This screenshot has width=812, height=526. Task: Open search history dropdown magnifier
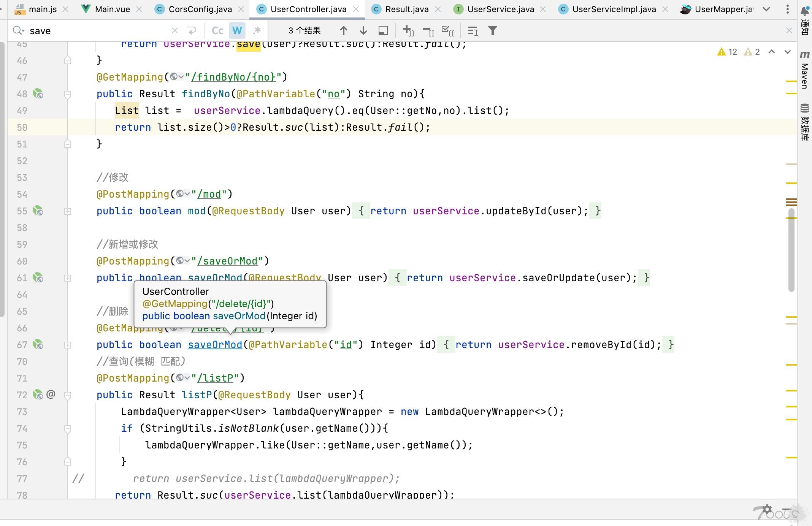tap(19, 30)
